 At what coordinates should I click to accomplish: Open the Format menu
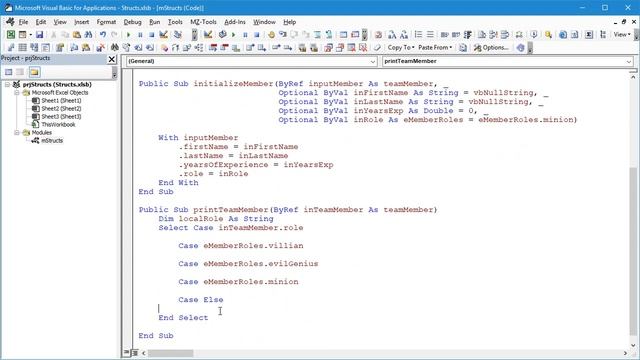pyautogui.click(x=106, y=22)
